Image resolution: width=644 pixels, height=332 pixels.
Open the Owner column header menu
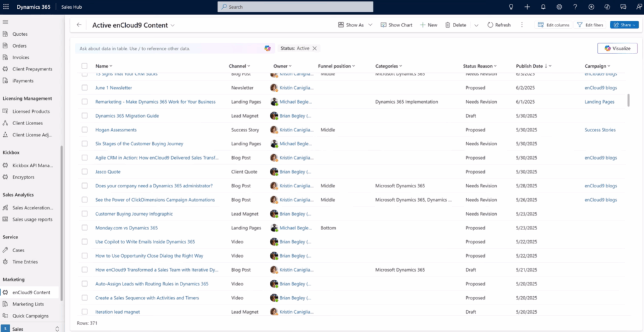tap(282, 66)
